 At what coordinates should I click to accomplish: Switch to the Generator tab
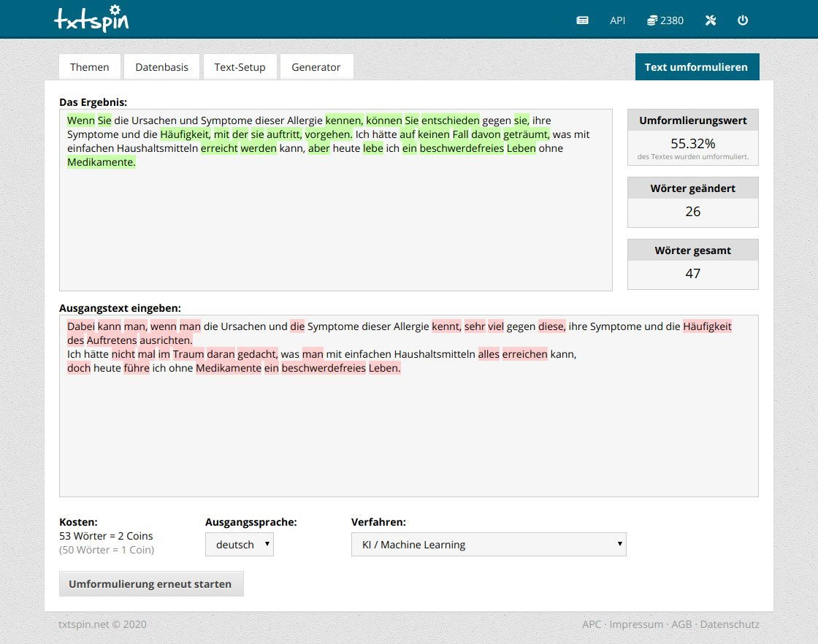pos(316,66)
